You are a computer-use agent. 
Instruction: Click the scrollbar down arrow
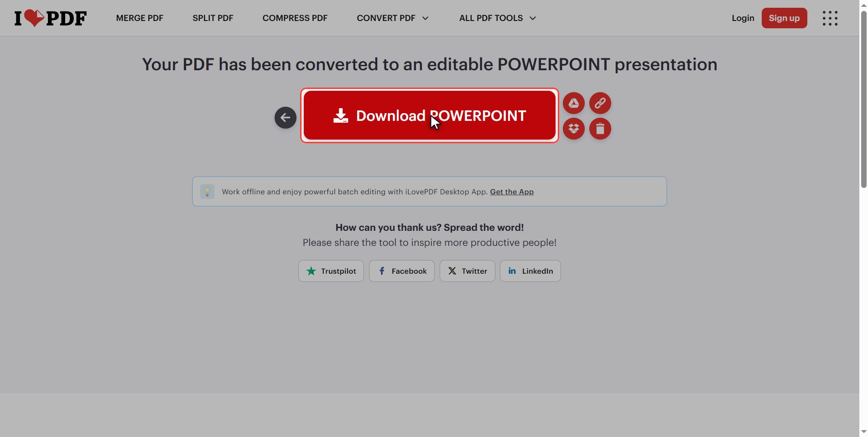point(864,432)
